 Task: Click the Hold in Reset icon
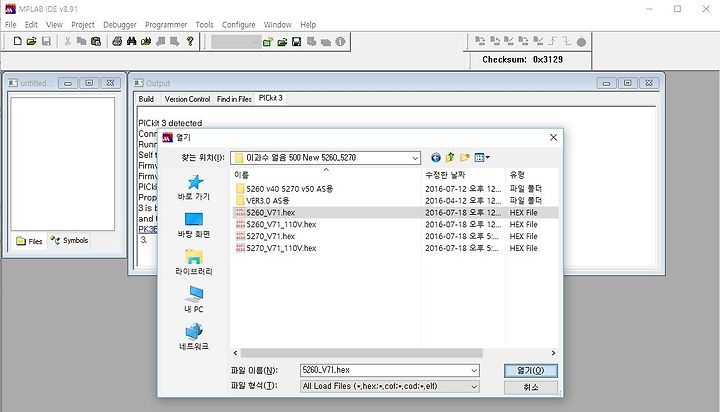567,41
